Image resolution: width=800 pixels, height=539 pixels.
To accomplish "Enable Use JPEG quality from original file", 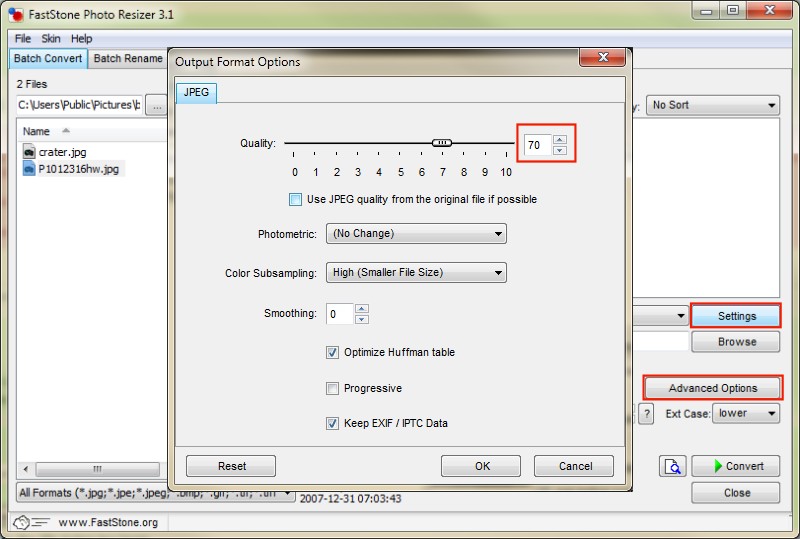I will (x=295, y=199).
